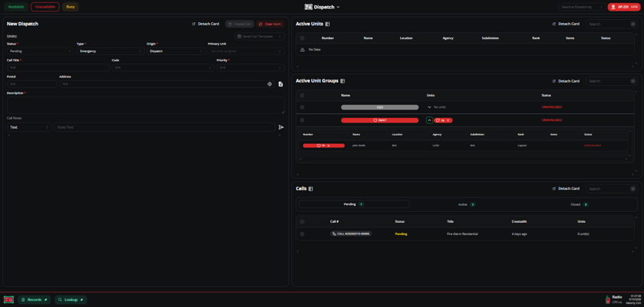Clear the Calls search with X icon
Viewport: 644px width, 307px height.
click(x=633, y=189)
